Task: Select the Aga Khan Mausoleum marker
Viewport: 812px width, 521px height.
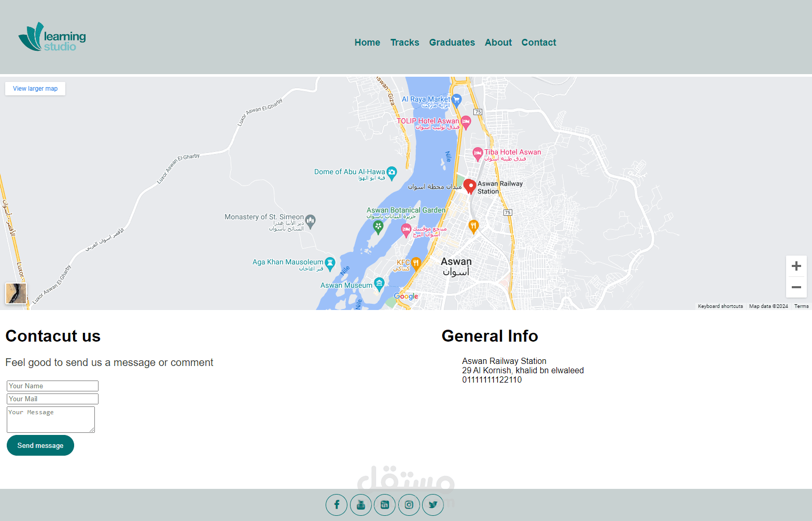Action: click(330, 264)
